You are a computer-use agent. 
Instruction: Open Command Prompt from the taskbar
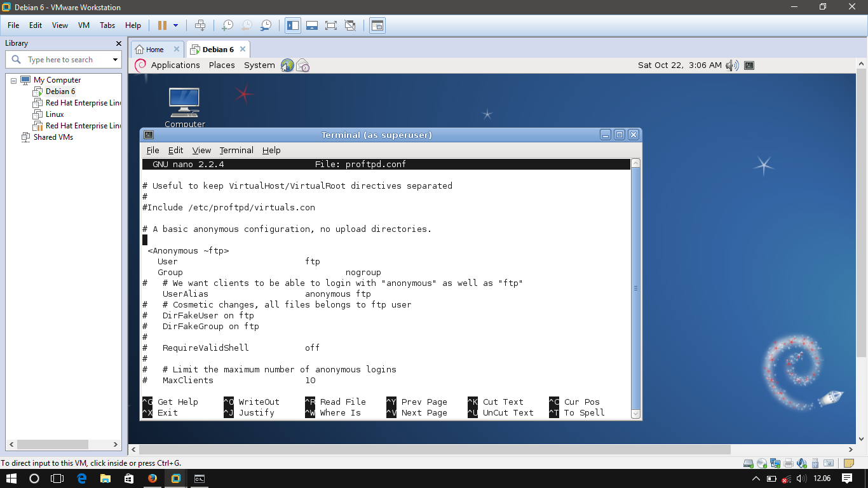click(199, 478)
